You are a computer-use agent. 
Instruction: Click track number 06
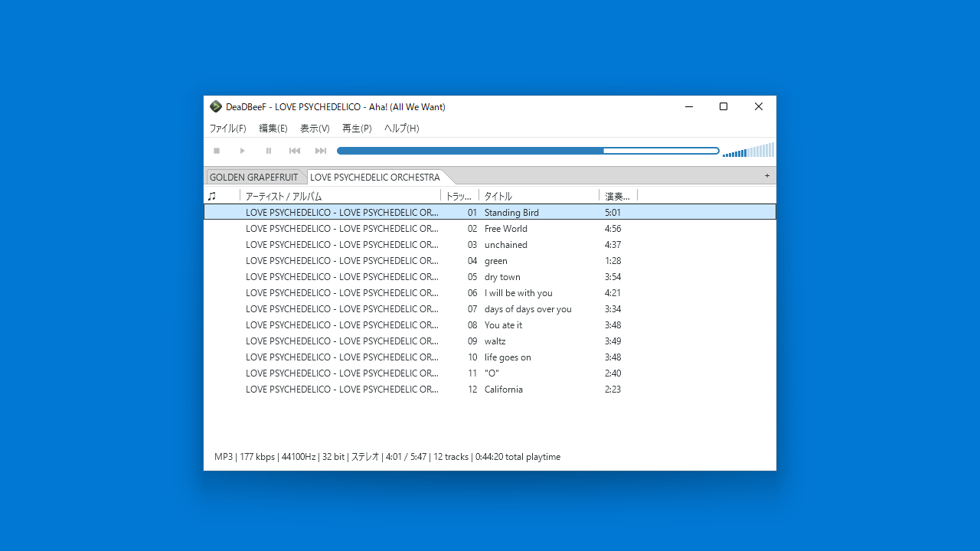(472, 292)
